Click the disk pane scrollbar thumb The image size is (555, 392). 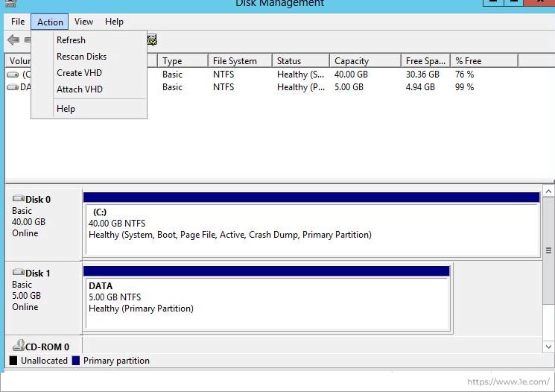point(548,250)
